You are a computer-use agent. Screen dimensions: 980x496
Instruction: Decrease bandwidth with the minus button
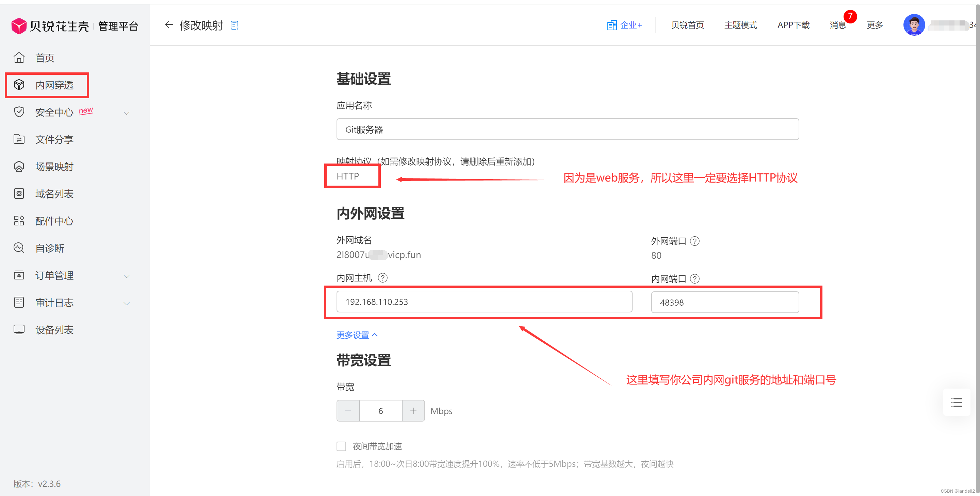348,411
